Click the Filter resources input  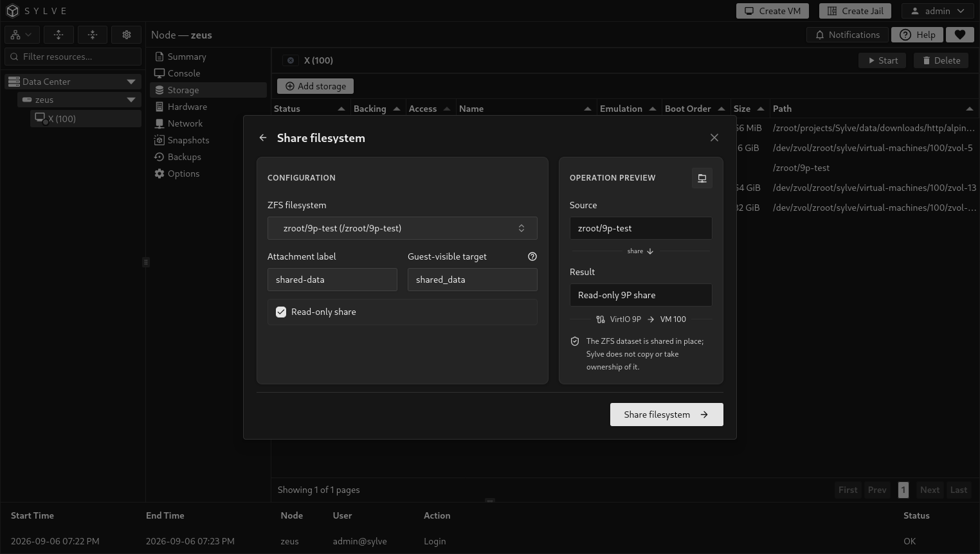[x=73, y=57]
